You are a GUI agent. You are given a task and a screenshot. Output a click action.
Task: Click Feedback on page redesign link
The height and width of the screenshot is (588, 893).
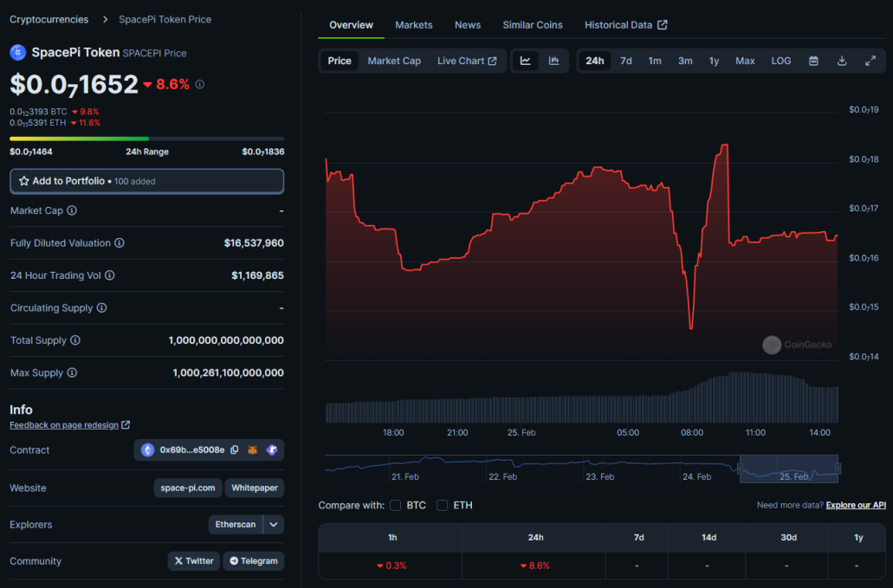click(64, 425)
